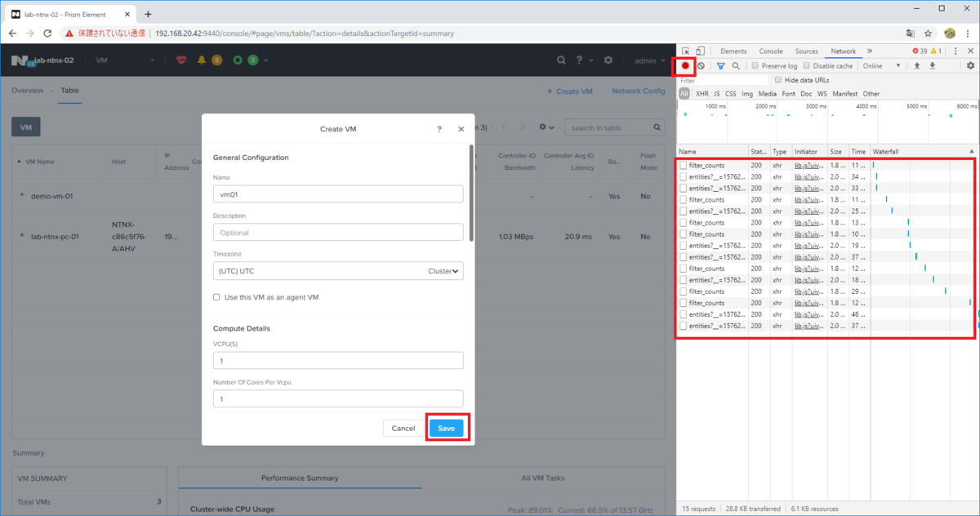Toggle the device toolbar icon
The width and height of the screenshot is (980, 516).
(702, 51)
